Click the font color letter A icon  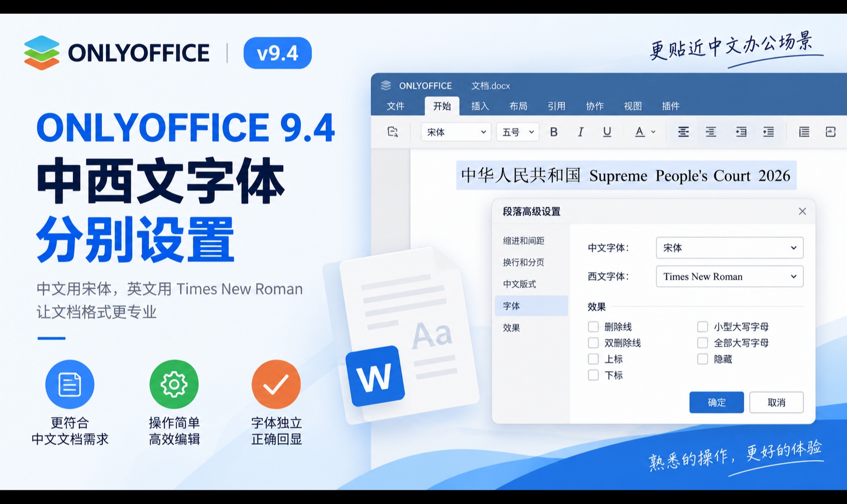(x=640, y=132)
